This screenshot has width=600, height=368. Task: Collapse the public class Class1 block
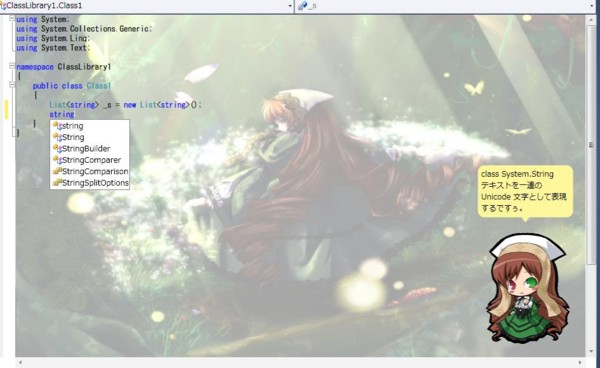point(12,85)
